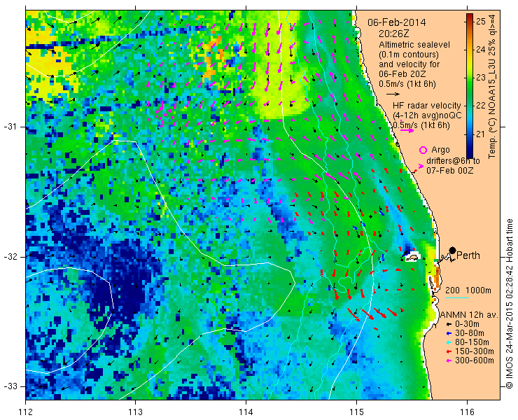This screenshot has width=518, height=420.
Task: Click the 200 1000m depth label
Action: (x=468, y=290)
